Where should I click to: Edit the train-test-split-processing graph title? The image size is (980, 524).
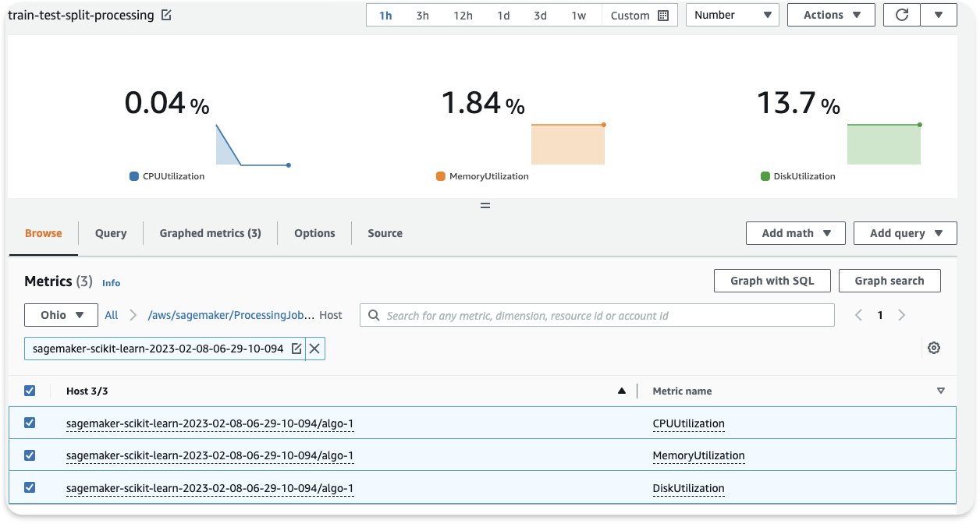tap(166, 16)
